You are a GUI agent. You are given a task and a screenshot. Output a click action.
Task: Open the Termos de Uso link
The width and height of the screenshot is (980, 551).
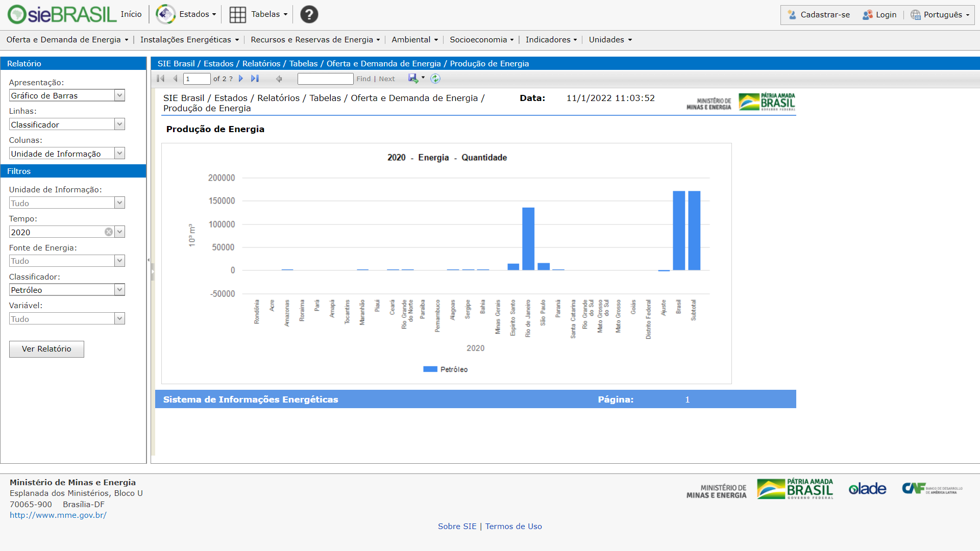(513, 527)
